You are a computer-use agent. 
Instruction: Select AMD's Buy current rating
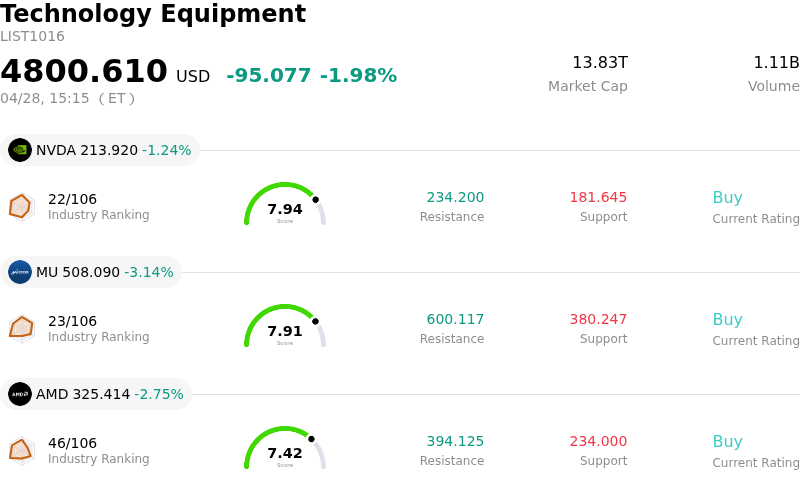(727, 442)
